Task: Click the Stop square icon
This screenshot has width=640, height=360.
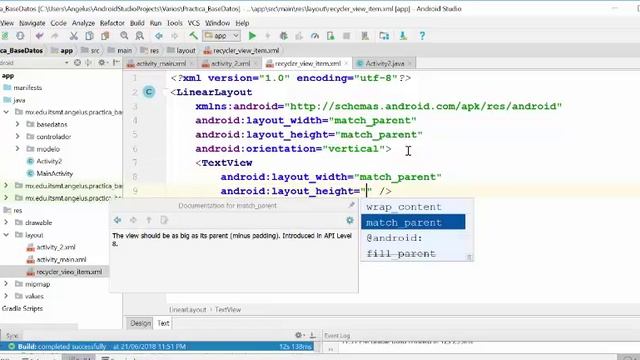Action: click(347, 36)
